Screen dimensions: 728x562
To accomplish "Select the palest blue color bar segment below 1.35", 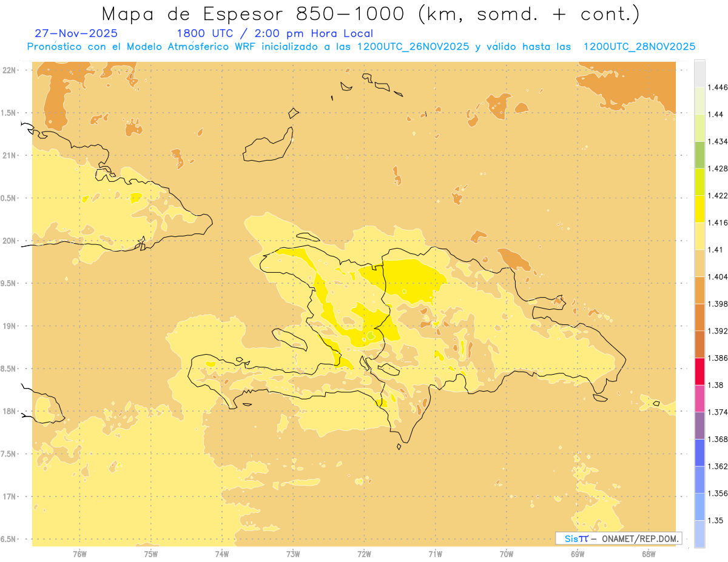I will 699,534.
